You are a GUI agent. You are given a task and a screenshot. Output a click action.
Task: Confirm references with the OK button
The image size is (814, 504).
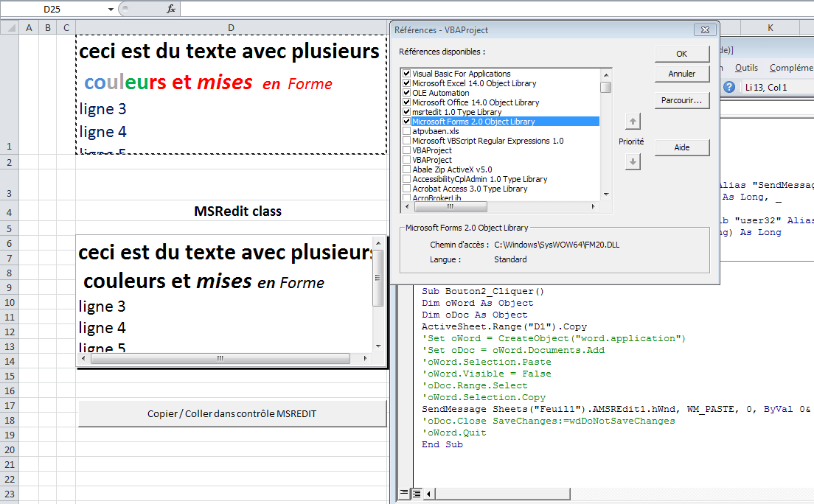point(681,53)
